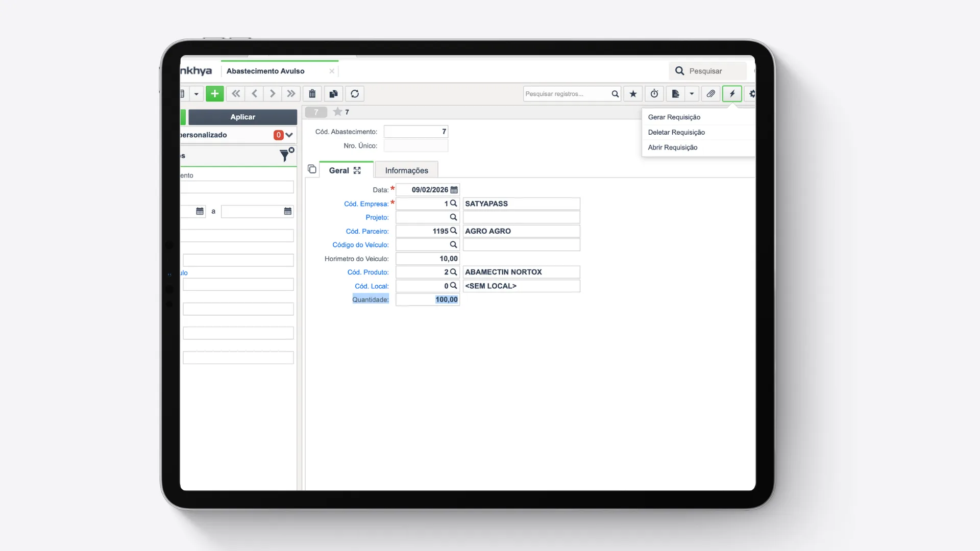This screenshot has height=551, width=980.
Task: Jump to last record with double-right arrow
Action: (291, 94)
